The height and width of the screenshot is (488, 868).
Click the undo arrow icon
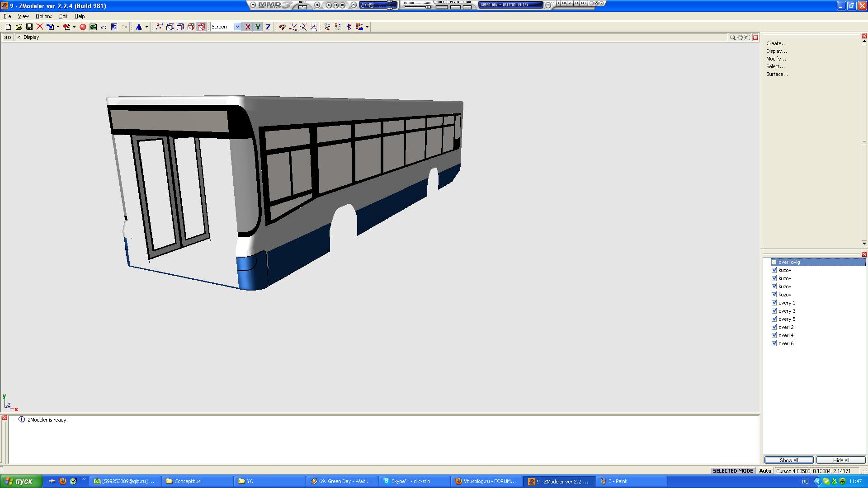(x=104, y=27)
